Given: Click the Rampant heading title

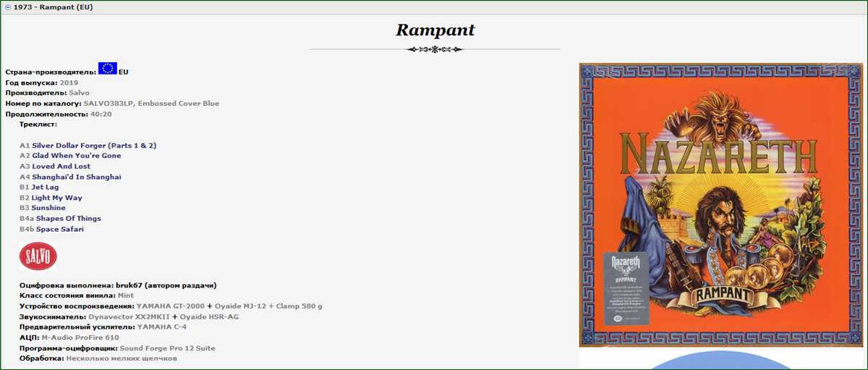Looking at the screenshot, I should click(434, 30).
